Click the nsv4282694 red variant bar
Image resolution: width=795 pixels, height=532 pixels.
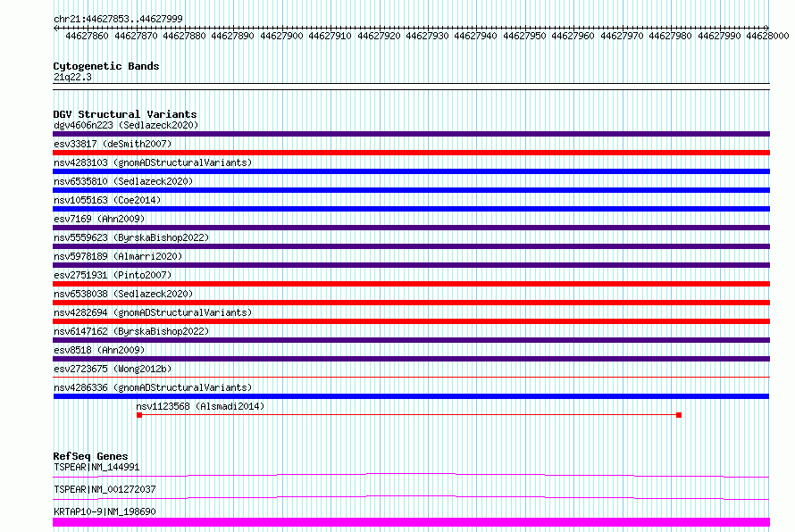pos(411,321)
